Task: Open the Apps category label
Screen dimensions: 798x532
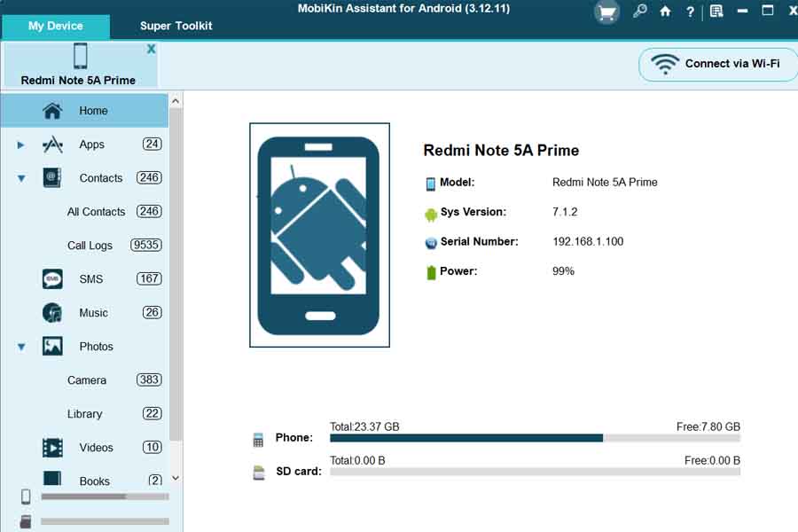Action: coord(91,145)
